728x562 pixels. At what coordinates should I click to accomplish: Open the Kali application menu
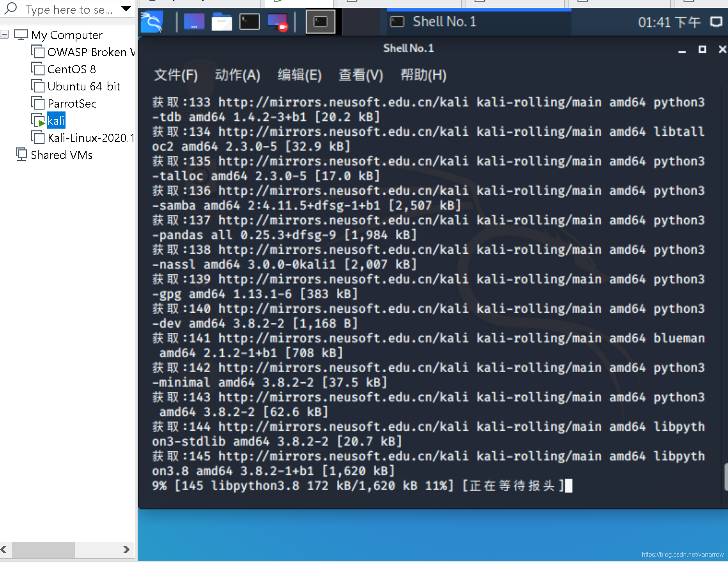tap(152, 22)
